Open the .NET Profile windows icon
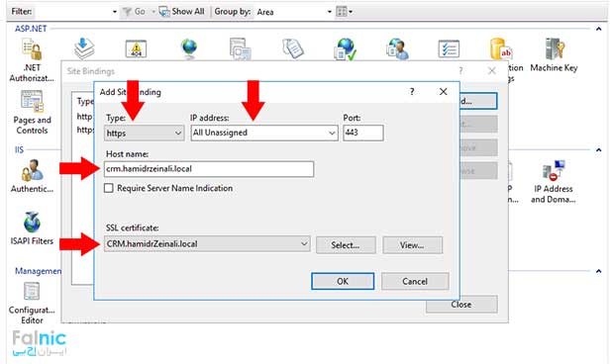612x364 pixels. tap(240, 48)
